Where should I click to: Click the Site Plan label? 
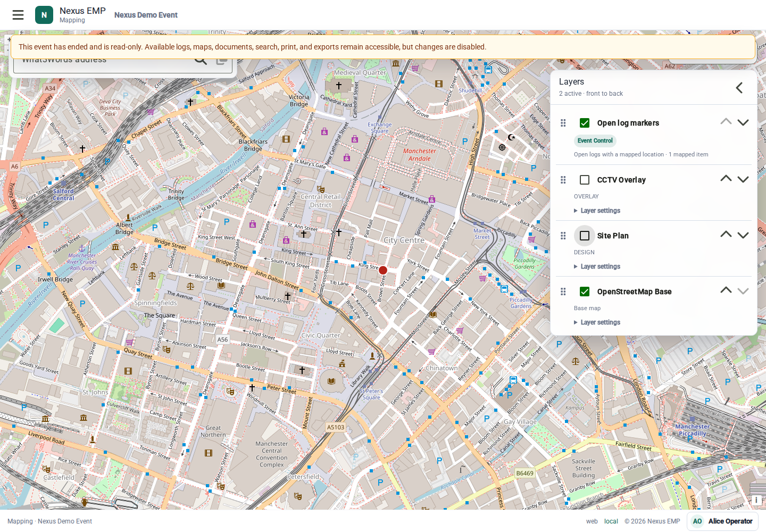[613, 236]
